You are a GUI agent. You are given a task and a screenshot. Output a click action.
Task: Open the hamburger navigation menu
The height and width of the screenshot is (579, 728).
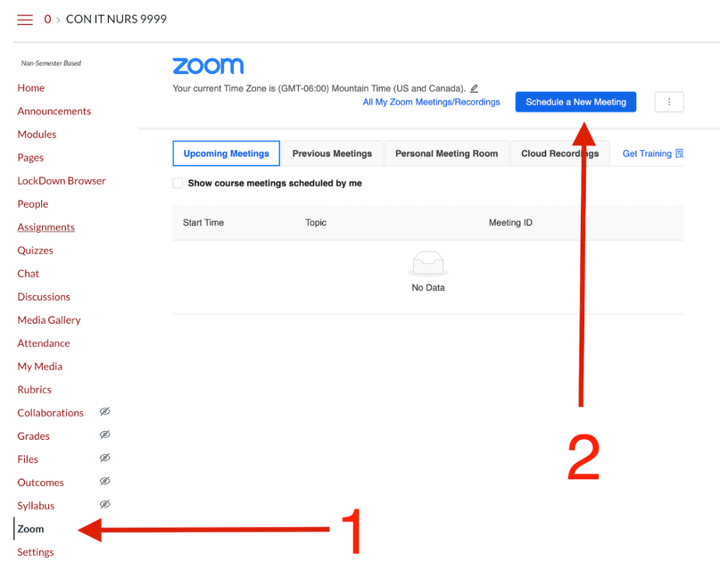(x=25, y=19)
